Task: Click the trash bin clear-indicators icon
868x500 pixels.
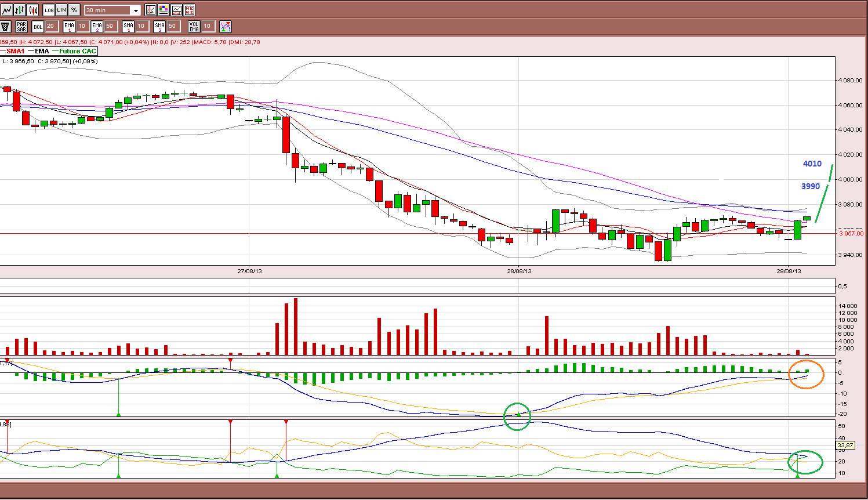Action: [6, 26]
